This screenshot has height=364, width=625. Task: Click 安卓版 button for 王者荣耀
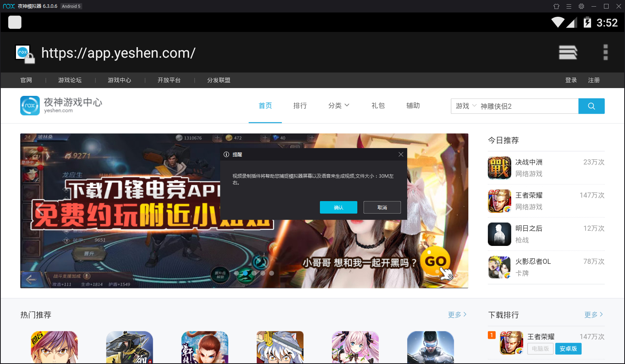tap(569, 349)
